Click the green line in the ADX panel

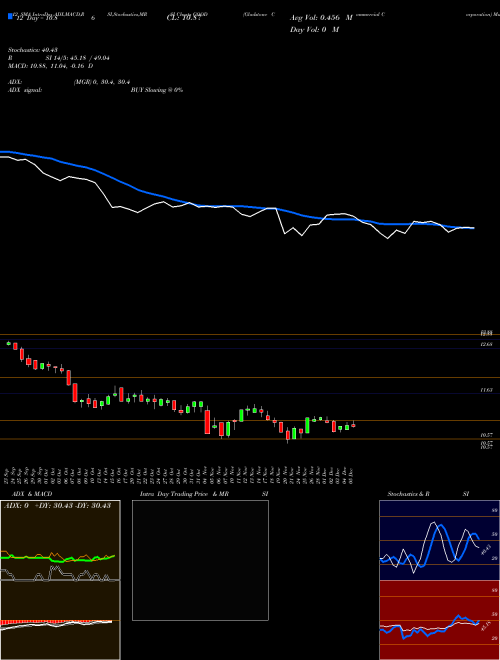coord(58,558)
